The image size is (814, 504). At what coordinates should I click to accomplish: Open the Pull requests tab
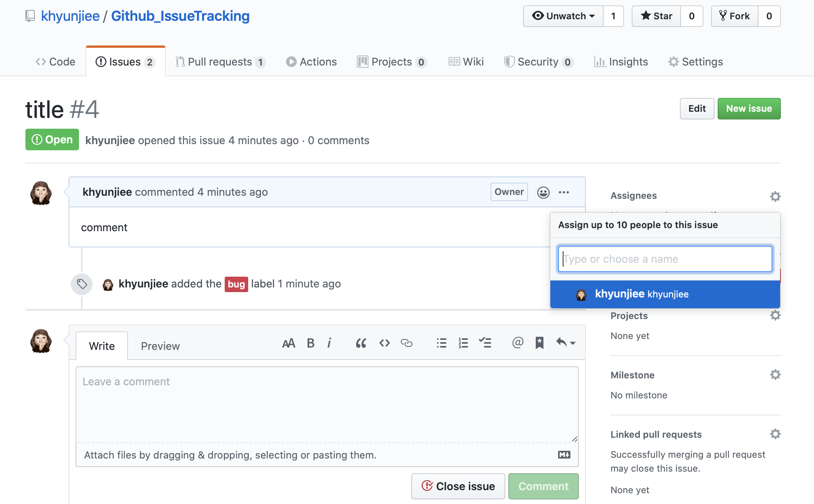pos(220,62)
